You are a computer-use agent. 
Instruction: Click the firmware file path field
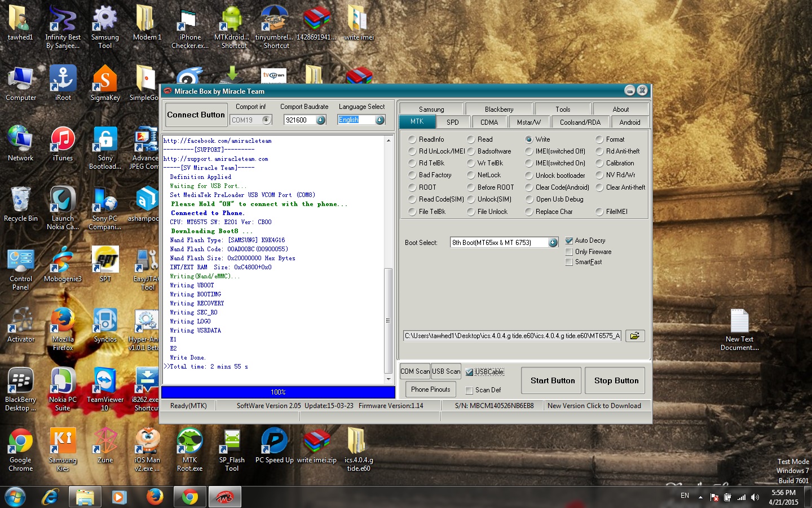tap(513, 336)
